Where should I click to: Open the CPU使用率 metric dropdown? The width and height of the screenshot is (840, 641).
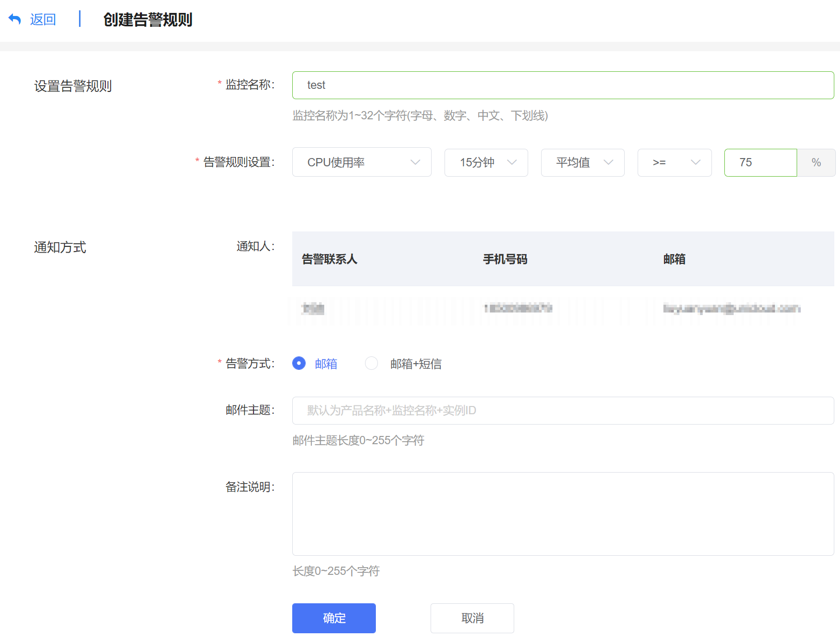[361, 162]
